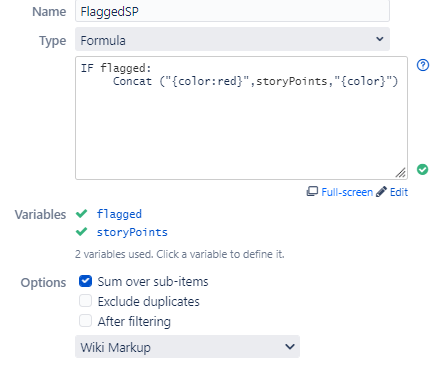Viewport: 433px width, 367px height.
Task: Click the Options label
Action: point(43,283)
